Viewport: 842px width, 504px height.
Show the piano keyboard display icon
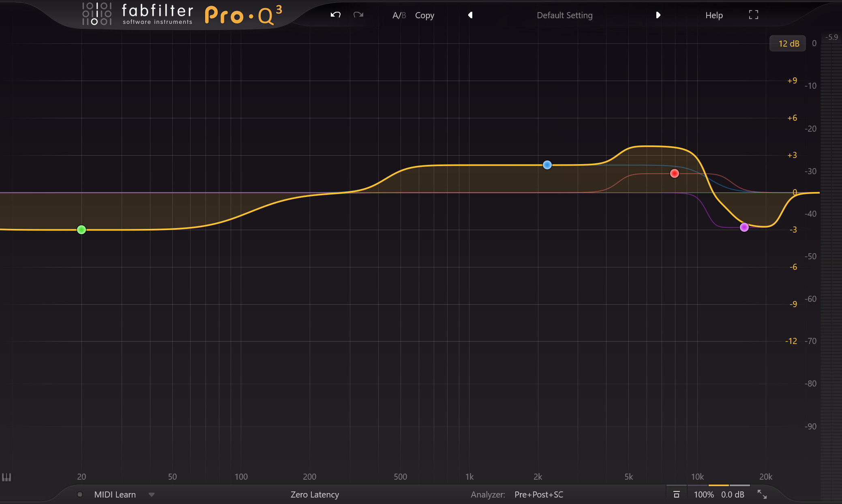[6, 477]
